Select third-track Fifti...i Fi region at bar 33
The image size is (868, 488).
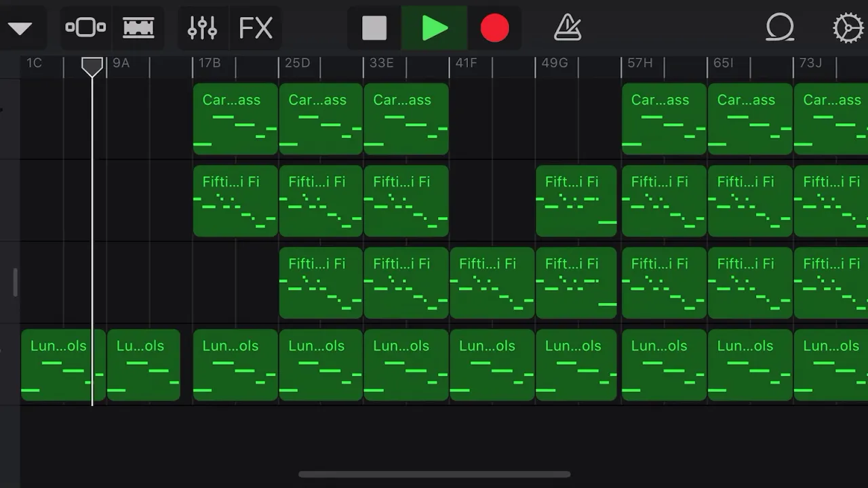pos(406,283)
